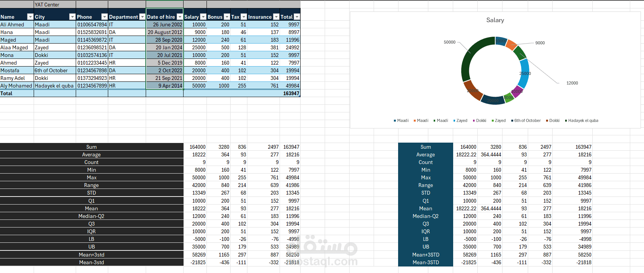Screen dimensions: 644x273
Task: Select 34989 UB value in blue table
Action: click(x=572, y=247)
